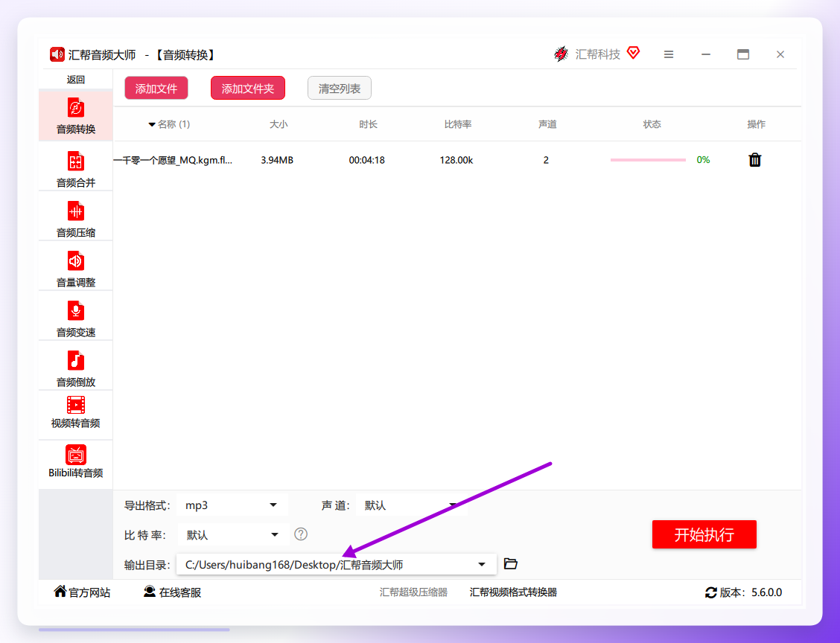Expand the 导出格式 mp3 dropdown
Viewport: 840px width, 643px height.
232,505
